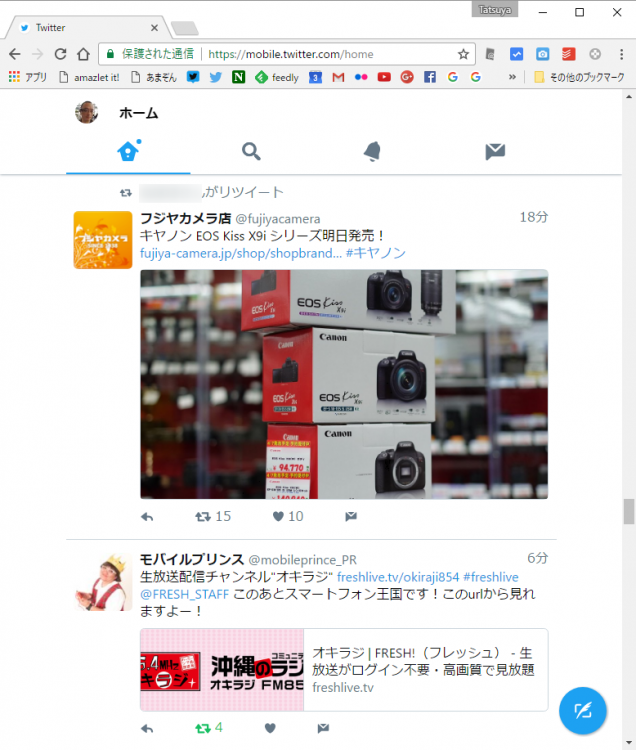
Task: Click the page vertical scrollbar thumb
Action: pos(629,511)
